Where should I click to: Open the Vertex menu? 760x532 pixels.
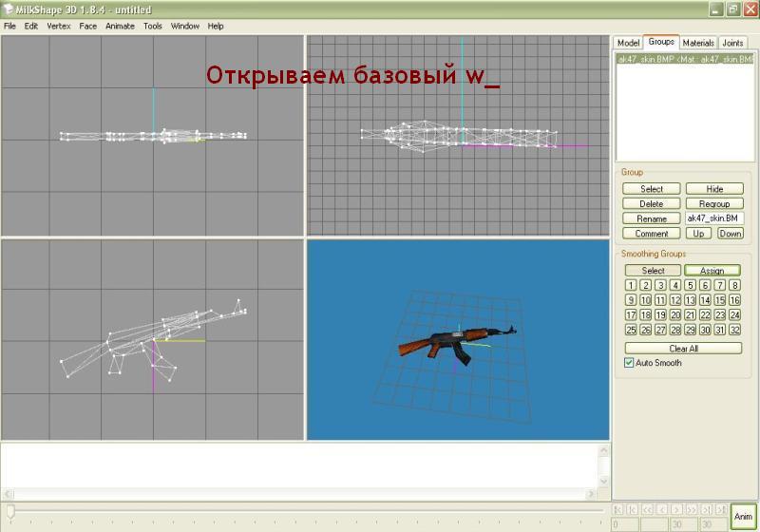[59, 26]
